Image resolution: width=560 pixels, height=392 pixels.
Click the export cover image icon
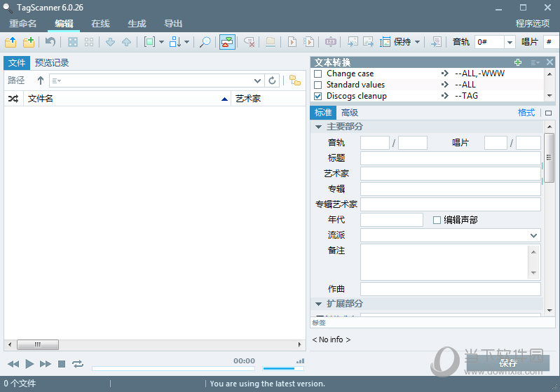368,42
